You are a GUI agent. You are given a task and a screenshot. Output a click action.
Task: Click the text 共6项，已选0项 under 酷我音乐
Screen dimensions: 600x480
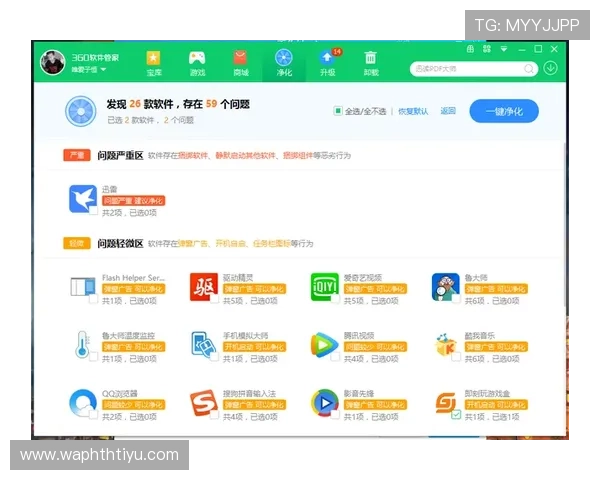point(492,359)
